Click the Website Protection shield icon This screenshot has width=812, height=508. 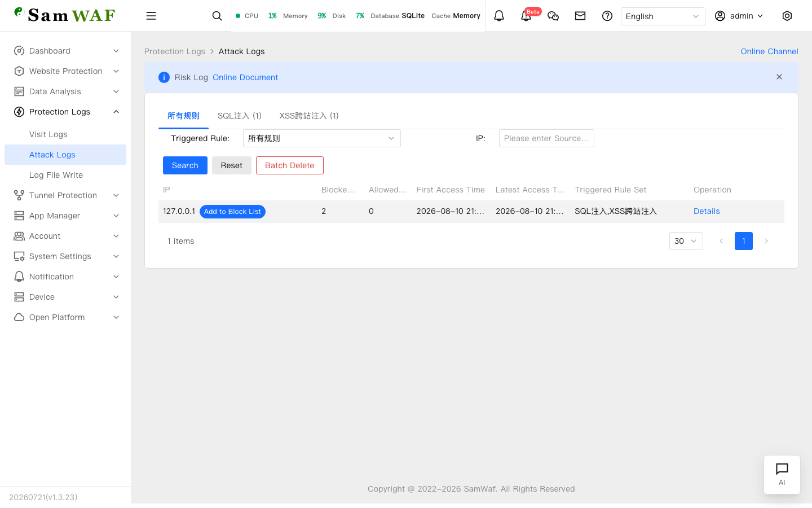point(19,71)
